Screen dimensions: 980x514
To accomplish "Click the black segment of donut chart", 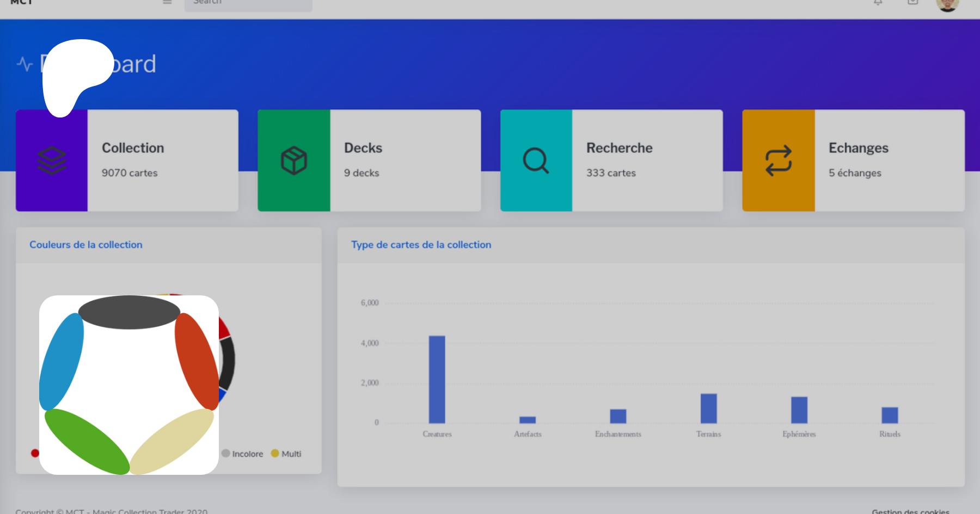I will coord(228,362).
